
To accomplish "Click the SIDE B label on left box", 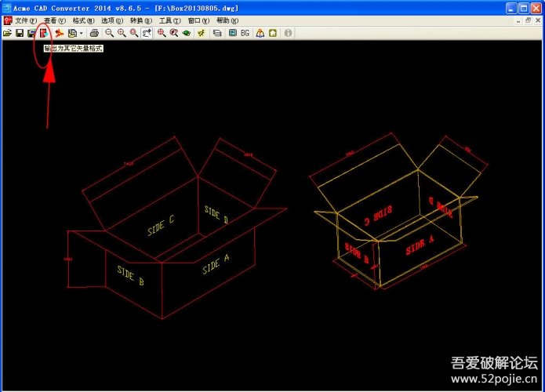I will (x=131, y=276).
